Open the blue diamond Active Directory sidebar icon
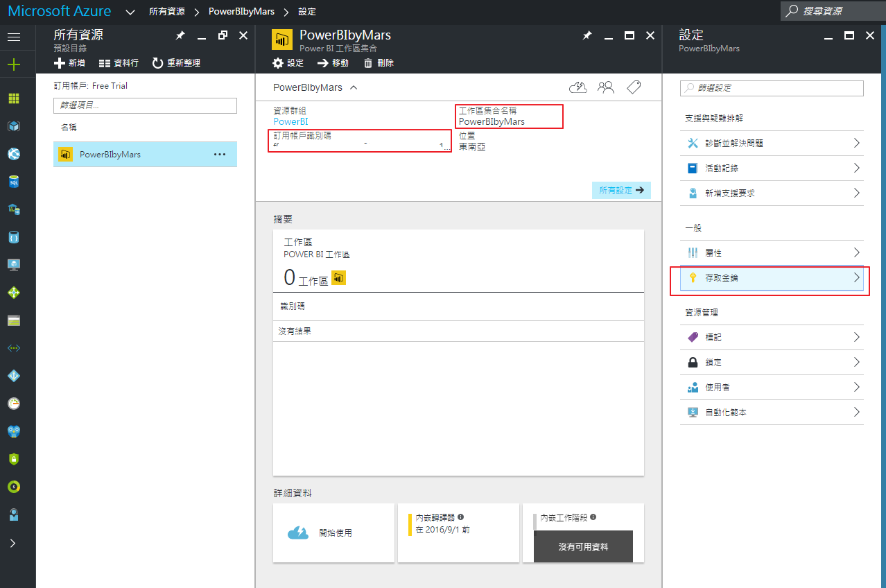Viewport: 886px width, 588px height. pos(14,376)
